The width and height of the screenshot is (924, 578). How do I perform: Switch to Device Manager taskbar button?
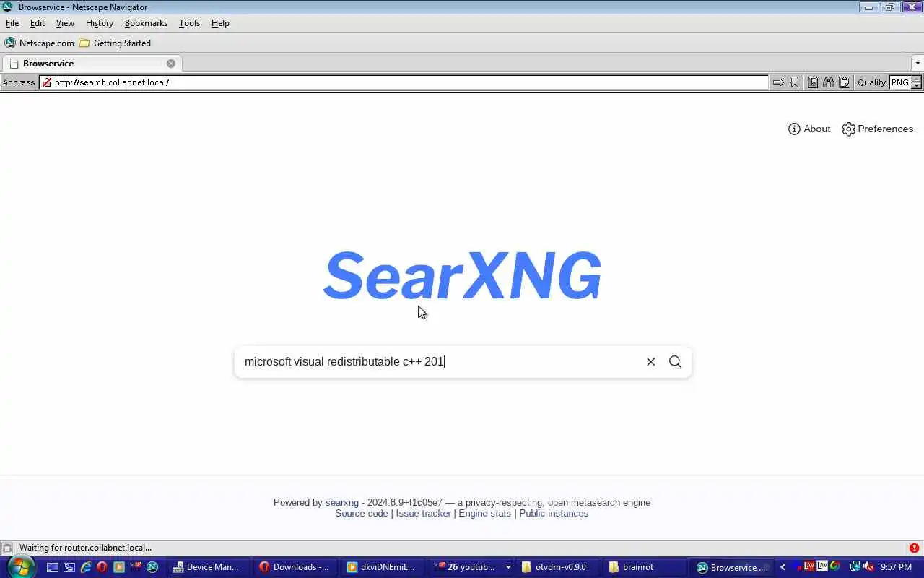click(x=208, y=567)
